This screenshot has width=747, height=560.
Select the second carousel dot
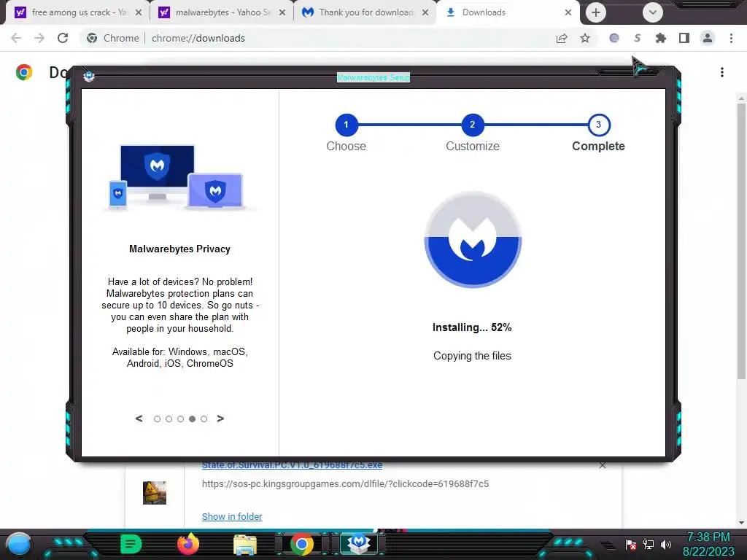[169, 419]
